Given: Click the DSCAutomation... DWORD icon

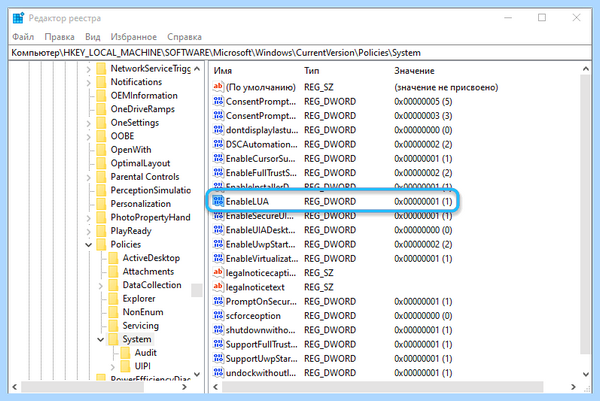Looking at the screenshot, I should [x=218, y=144].
